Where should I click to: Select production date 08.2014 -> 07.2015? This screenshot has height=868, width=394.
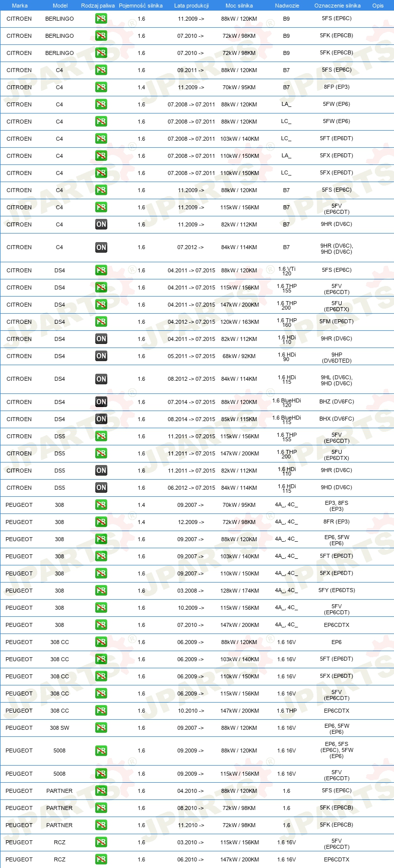(191, 419)
